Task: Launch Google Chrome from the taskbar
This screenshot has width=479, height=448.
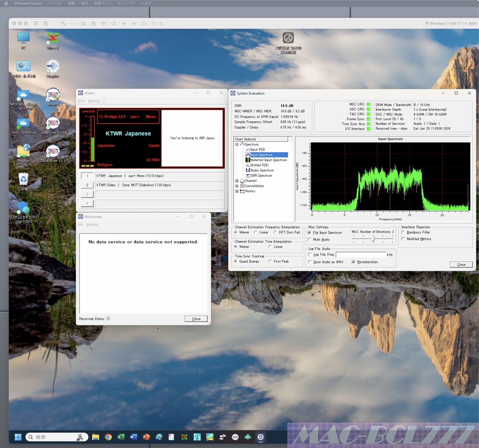Action: point(108,437)
